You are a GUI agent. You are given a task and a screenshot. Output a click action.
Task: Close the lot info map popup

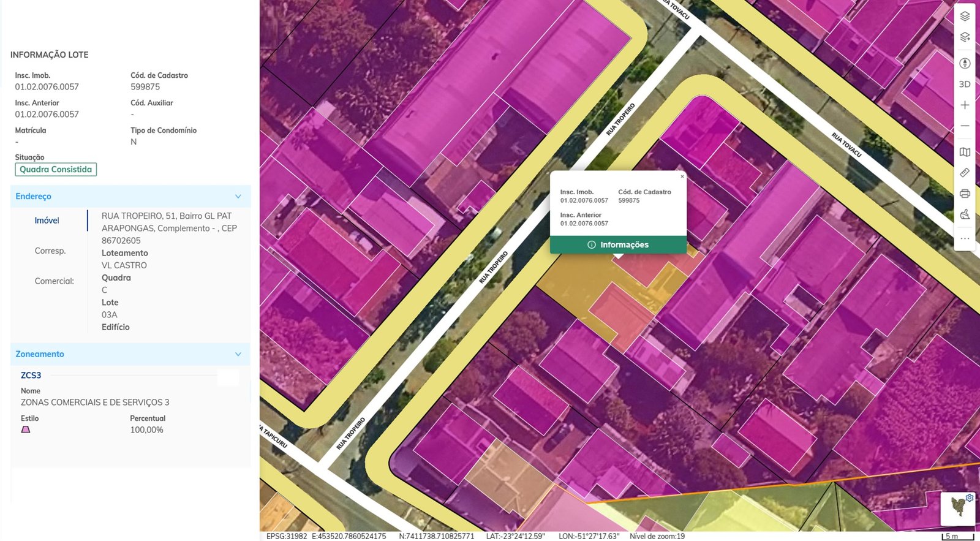pos(682,176)
